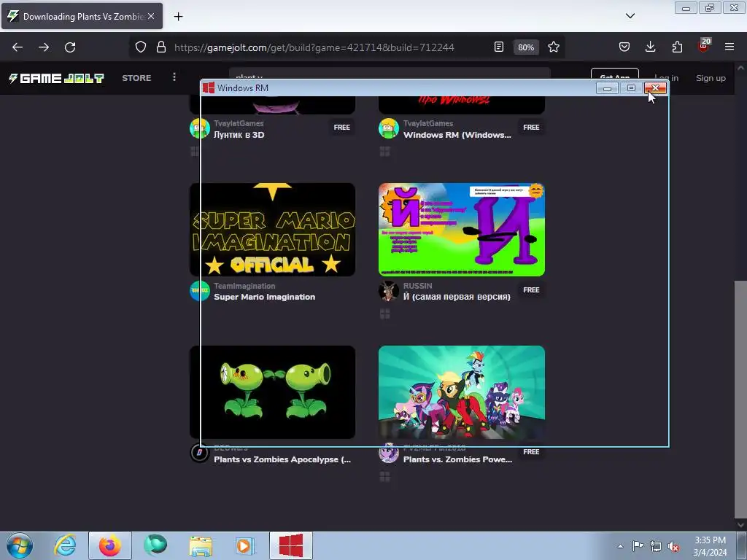Expand the list all tabs chevron
This screenshot has height=560, width=747.
630,16
